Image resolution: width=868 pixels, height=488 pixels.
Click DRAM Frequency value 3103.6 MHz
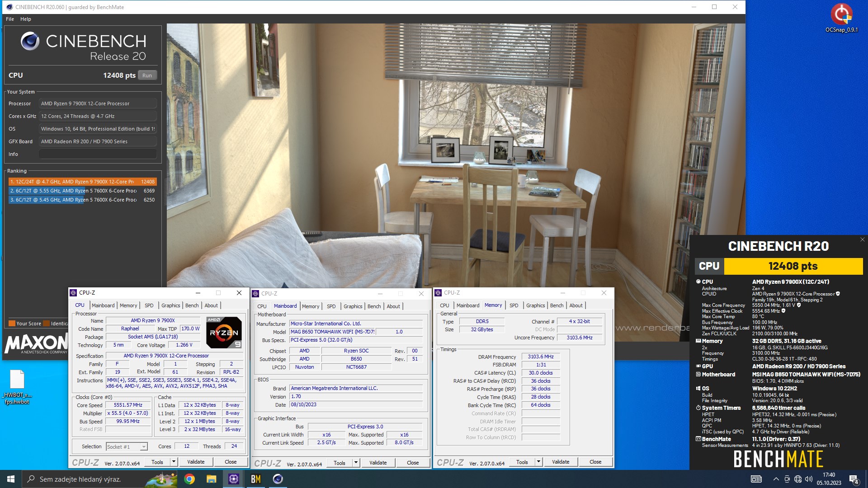pyautogui.click(x=541, y=357)
